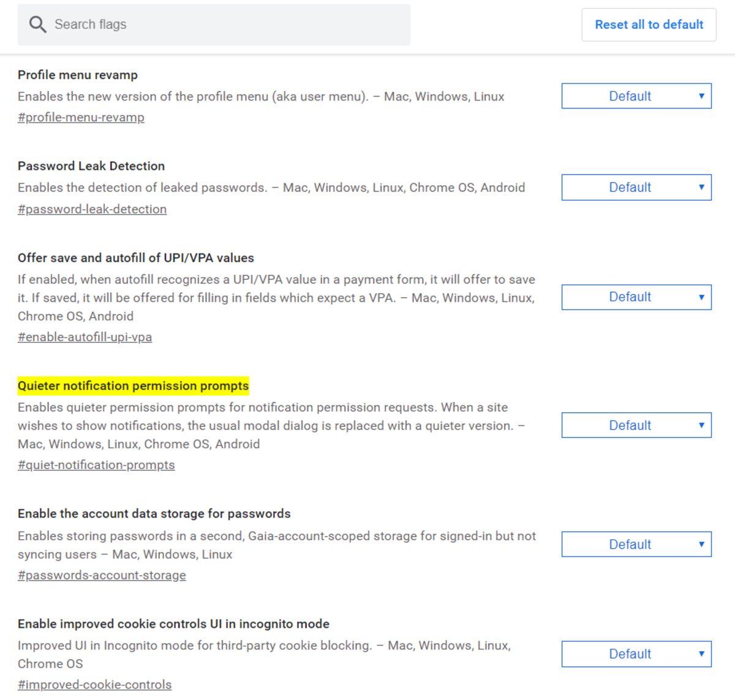Select the highlighted Quieter notification permission prompts title

(133, 386)
